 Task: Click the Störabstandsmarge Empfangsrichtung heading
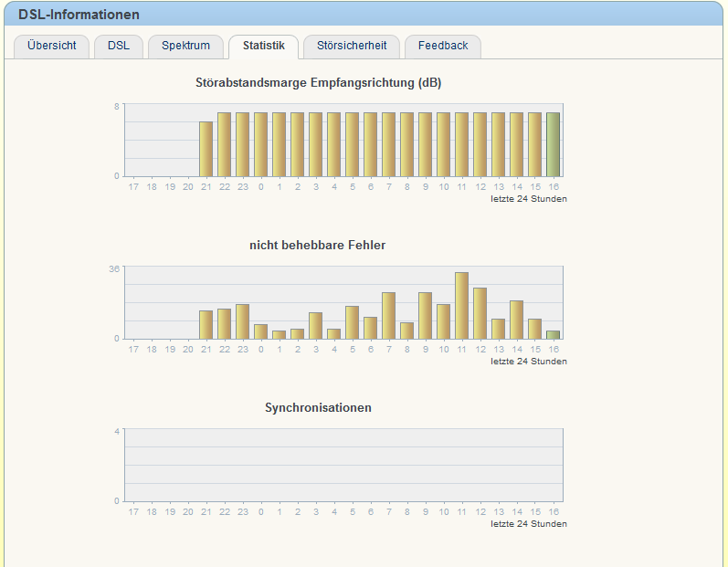(x=318, y=83)
